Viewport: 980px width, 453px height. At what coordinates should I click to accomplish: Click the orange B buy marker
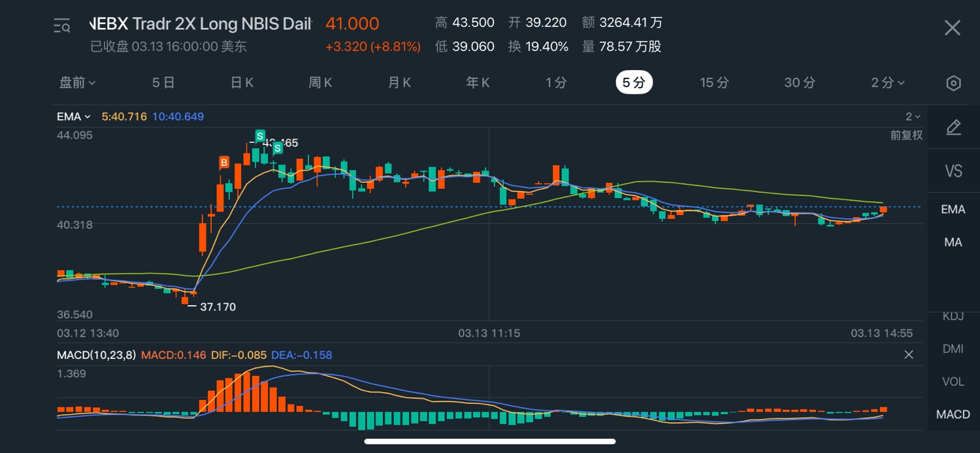[224, 162]
